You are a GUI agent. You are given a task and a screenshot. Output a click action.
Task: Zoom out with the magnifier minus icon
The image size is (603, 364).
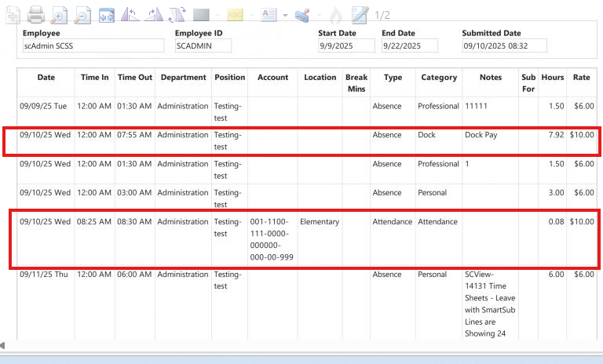coord(82,15)
